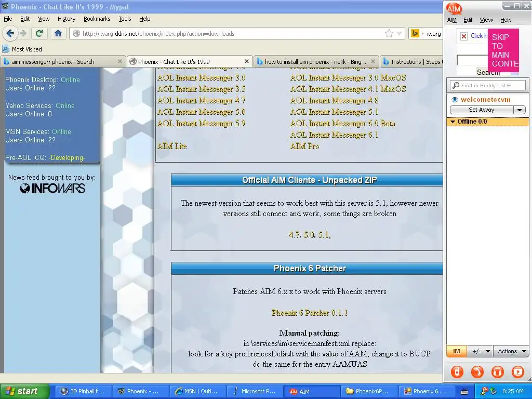Click the IM button in AIM

click(x=457, y=351)
